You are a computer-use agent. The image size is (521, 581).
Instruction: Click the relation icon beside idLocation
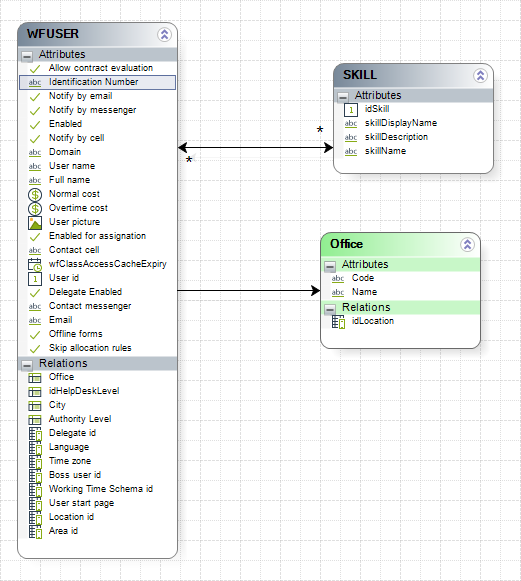[338, 322]
